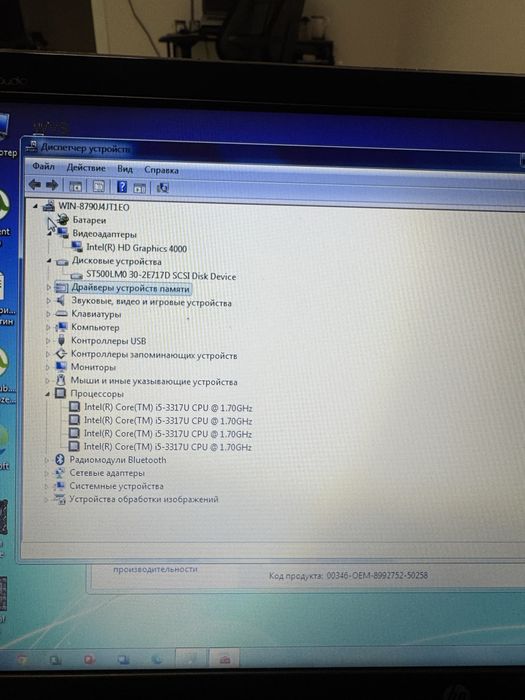Click the Диспетчер устройств title bar icon

(x=31, y=146)
